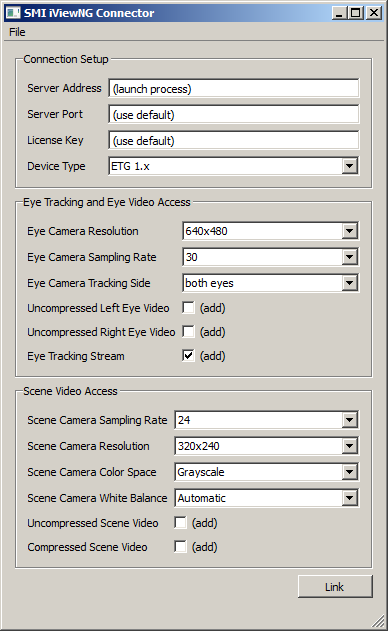Open the Scene Camera White Balance dropdown

[x=266, y=498]
